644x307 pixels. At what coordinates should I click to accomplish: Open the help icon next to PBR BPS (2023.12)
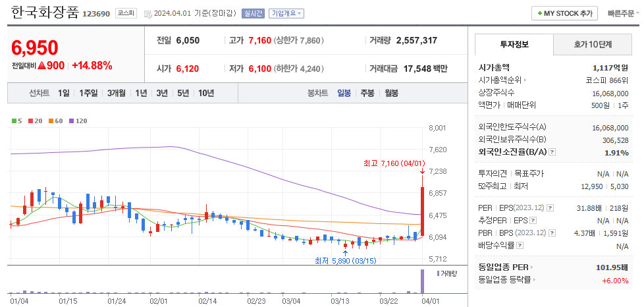[552, 233]
